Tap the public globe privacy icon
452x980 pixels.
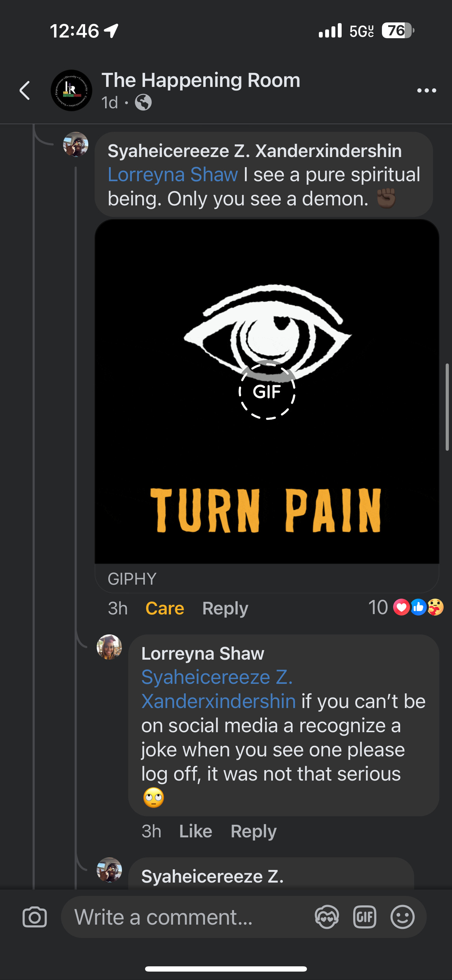[143, 102]
